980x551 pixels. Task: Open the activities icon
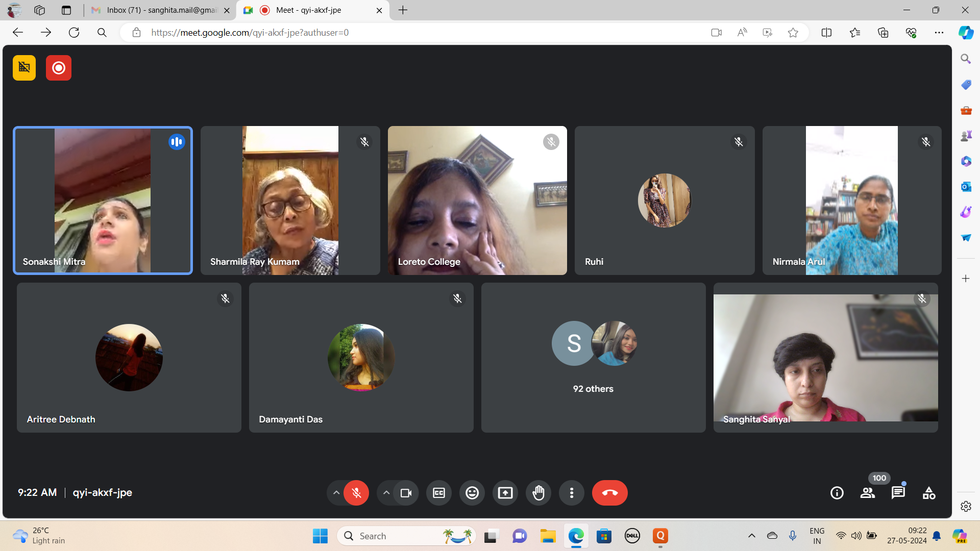click(x=929, y=493)
